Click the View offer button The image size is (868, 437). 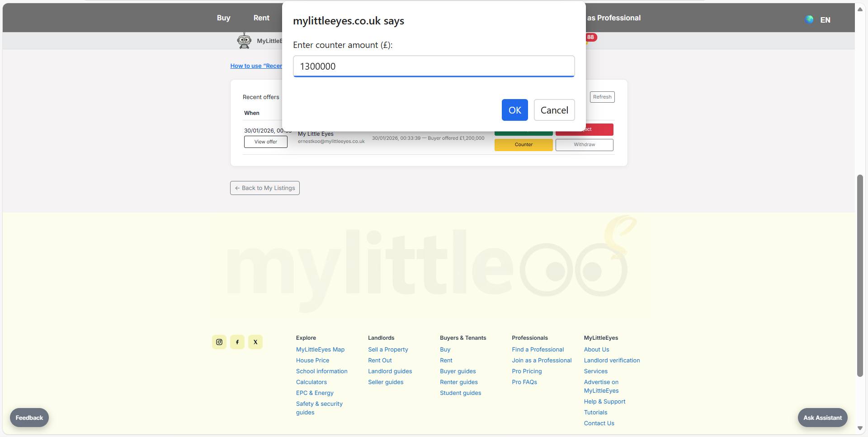[266, 142]
